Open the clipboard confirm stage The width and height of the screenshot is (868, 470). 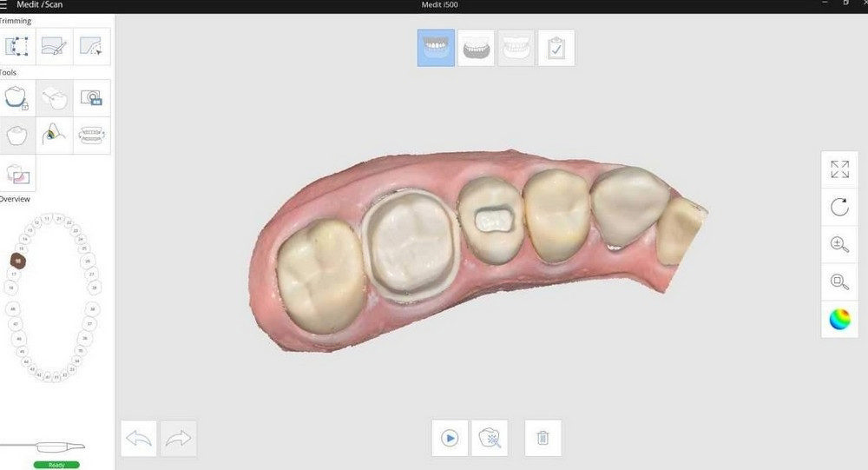pos(556,49)
